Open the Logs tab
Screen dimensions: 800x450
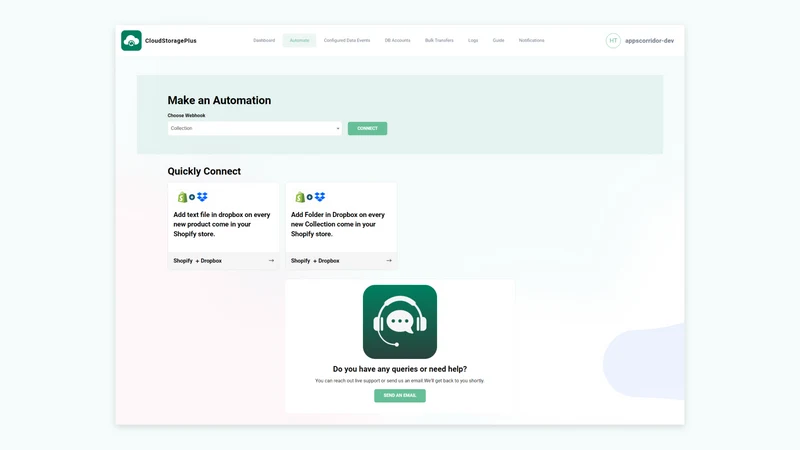[473, 40]
